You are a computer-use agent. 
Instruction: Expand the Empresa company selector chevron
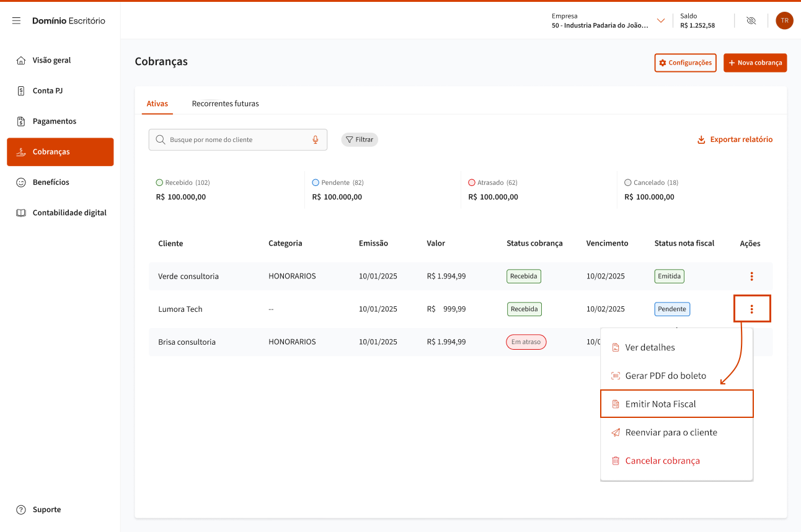tap(660, 20)
